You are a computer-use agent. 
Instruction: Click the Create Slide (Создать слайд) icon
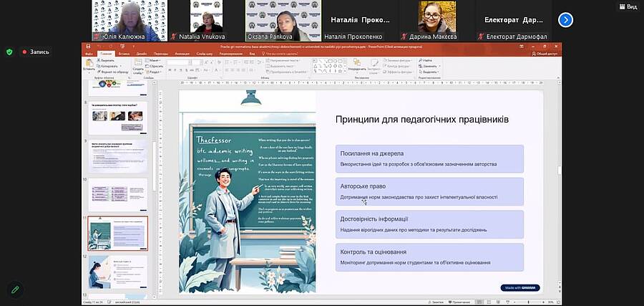[x=136, y=64]
